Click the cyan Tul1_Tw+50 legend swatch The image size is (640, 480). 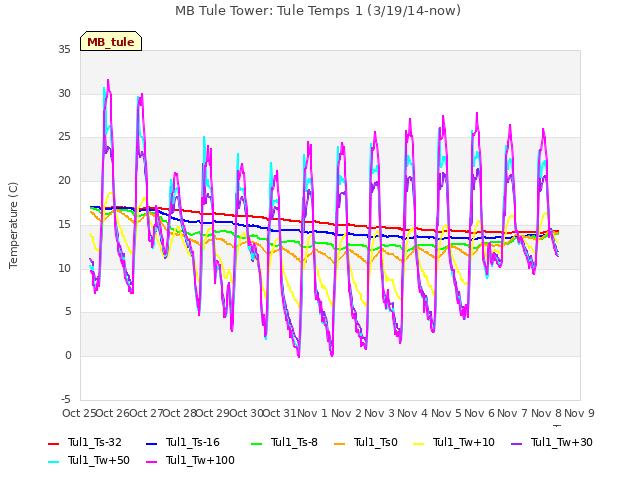[53, 462]
